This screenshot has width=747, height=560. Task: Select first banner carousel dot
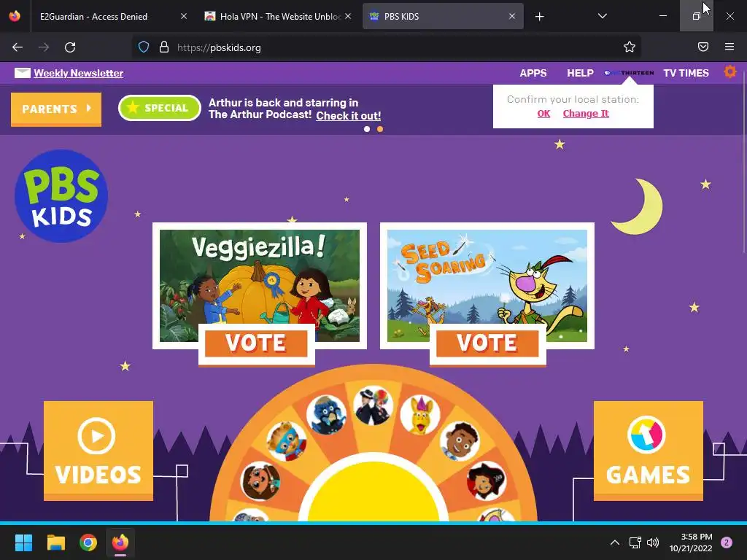(367, 129)
